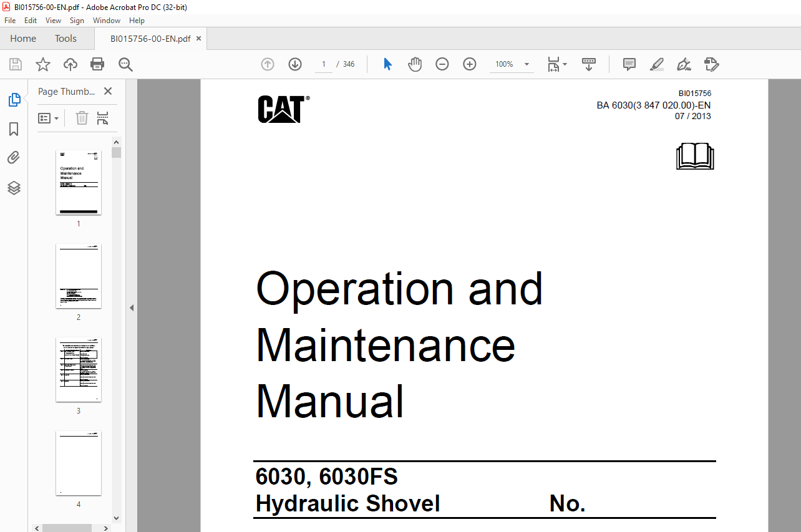
Task: Open the Bookmarks panel icon
Action: pos(14,129)
